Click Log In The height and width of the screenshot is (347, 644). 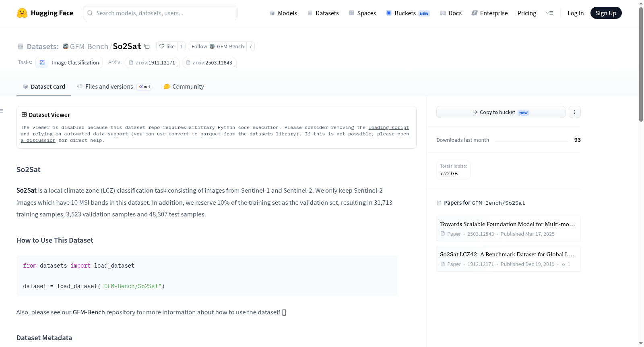pos(576,13)
